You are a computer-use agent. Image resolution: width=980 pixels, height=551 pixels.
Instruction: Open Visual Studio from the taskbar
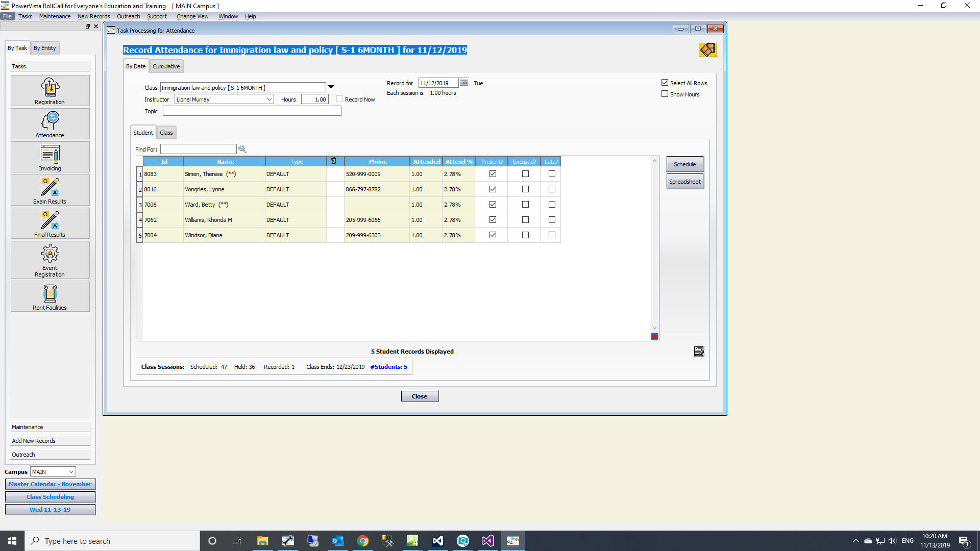[x=488, y=541]
